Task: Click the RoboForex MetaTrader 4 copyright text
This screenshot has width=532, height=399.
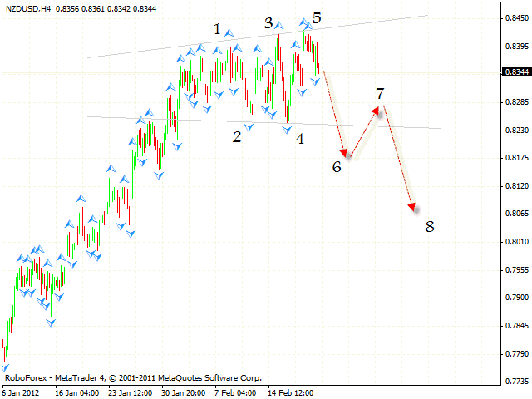Action: coord(133,377)
